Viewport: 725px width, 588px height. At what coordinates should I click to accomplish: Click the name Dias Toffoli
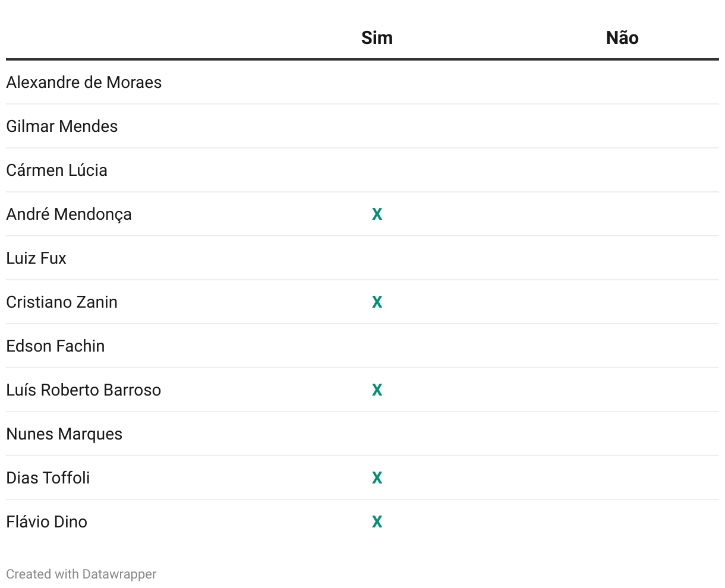(x=48, y=478)
